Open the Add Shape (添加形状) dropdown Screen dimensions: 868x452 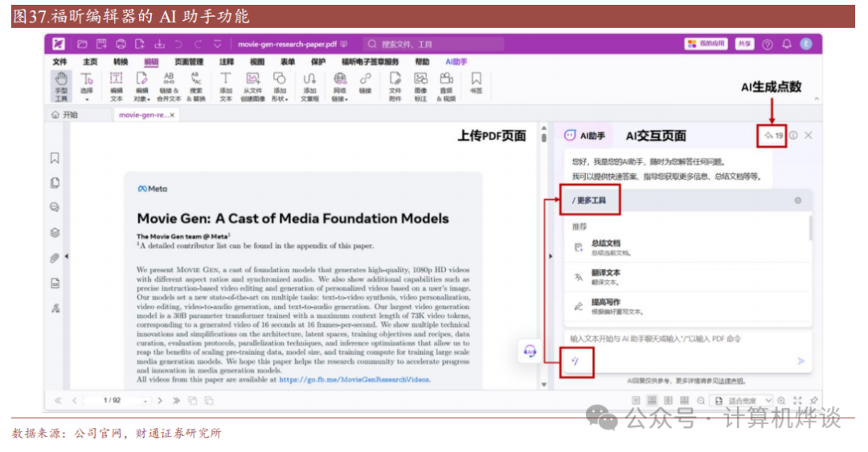280,85
